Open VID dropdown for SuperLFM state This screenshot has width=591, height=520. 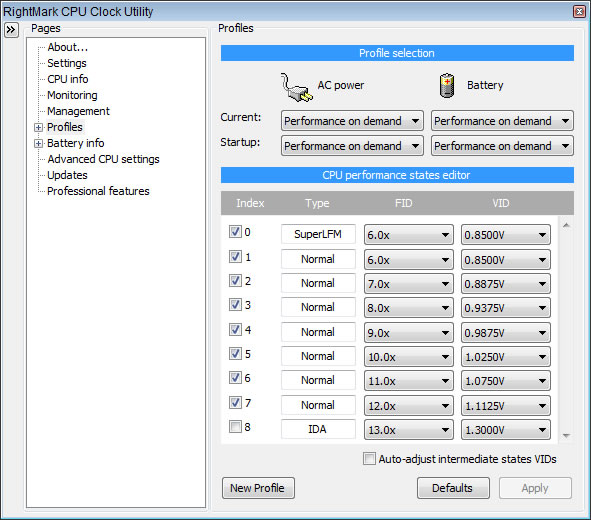pyautogui.click(x=505, y=235)
